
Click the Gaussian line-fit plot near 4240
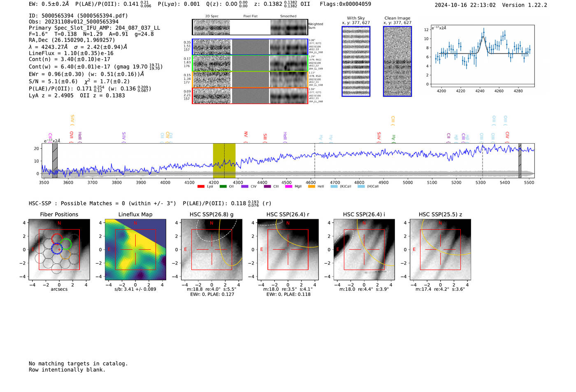tap(482, 56)
